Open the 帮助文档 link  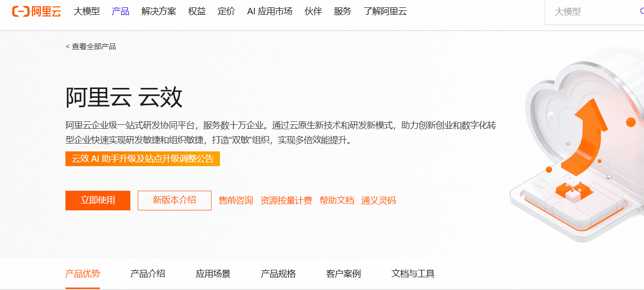(337, 201)
